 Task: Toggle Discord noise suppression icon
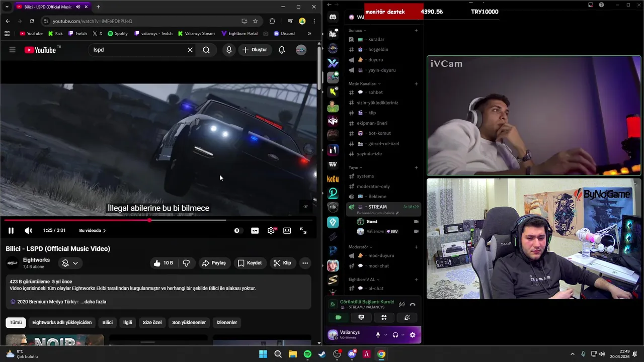[x=401, y=304]
